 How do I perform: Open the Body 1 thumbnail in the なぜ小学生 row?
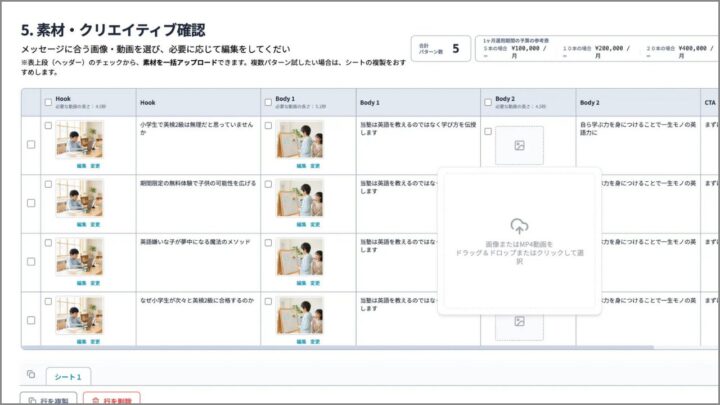click(299, 315)
